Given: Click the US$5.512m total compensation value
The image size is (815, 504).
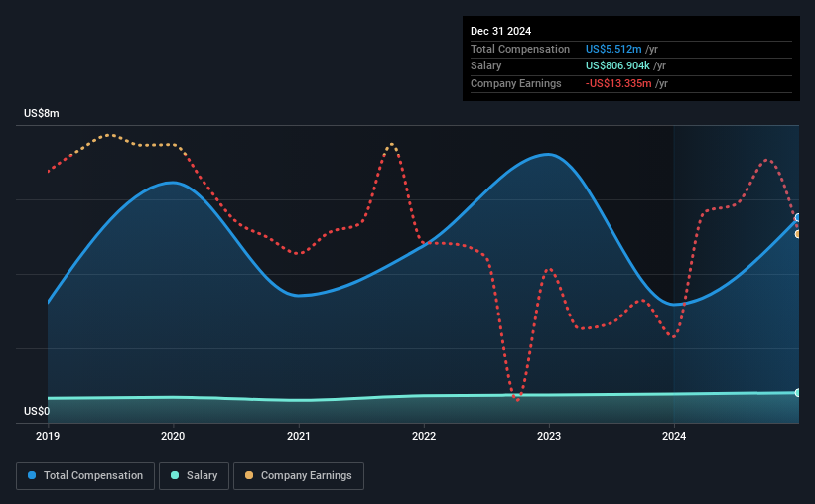Looking at the screenshot, I should [x=613, y=49].
